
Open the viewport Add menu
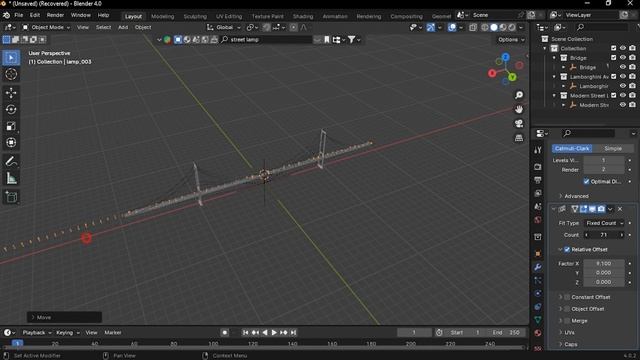pyautogui.click(x=123, y=27)
